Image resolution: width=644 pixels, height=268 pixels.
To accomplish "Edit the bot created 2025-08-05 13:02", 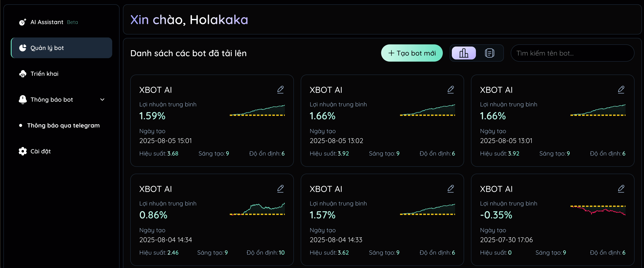I will 451,90.
